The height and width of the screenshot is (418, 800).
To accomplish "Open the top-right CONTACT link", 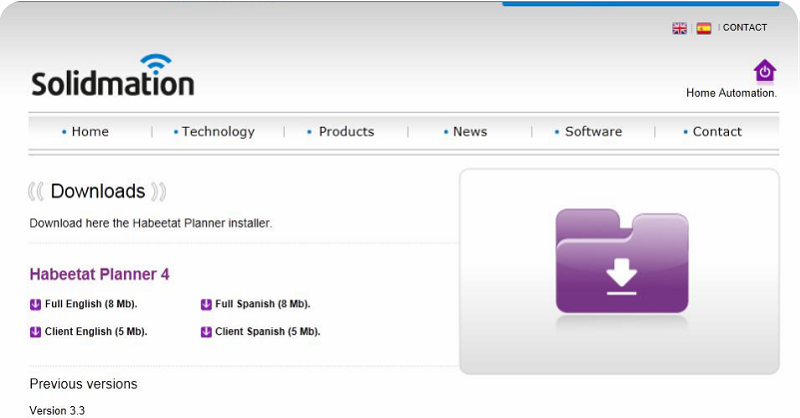I will (744, 28).
